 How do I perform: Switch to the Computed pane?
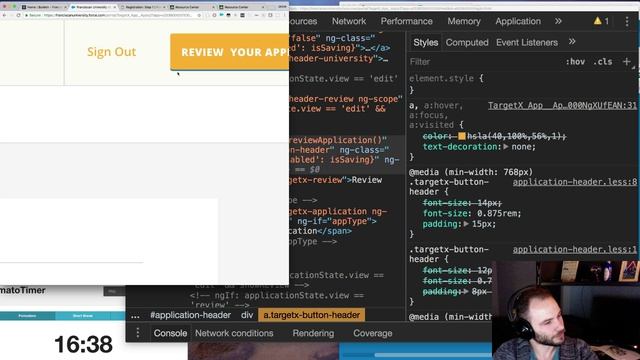tap(467, 42)
